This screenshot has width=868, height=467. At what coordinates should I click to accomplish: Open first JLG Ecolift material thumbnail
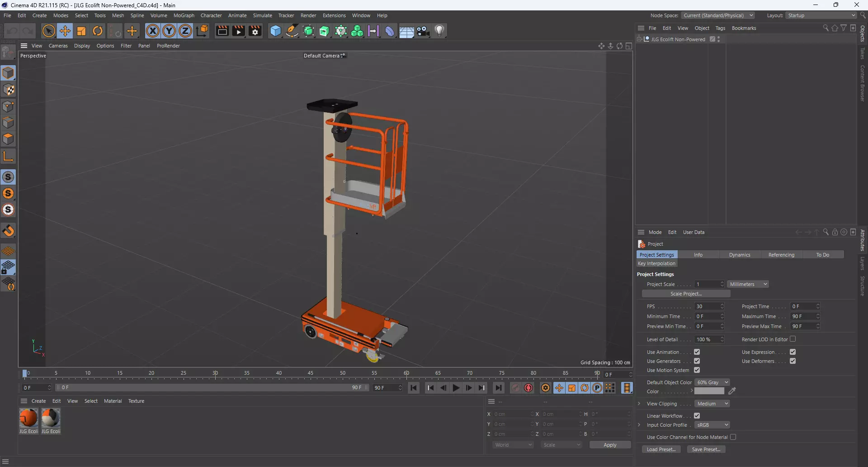pyautogui.click(x=28, y=418)
